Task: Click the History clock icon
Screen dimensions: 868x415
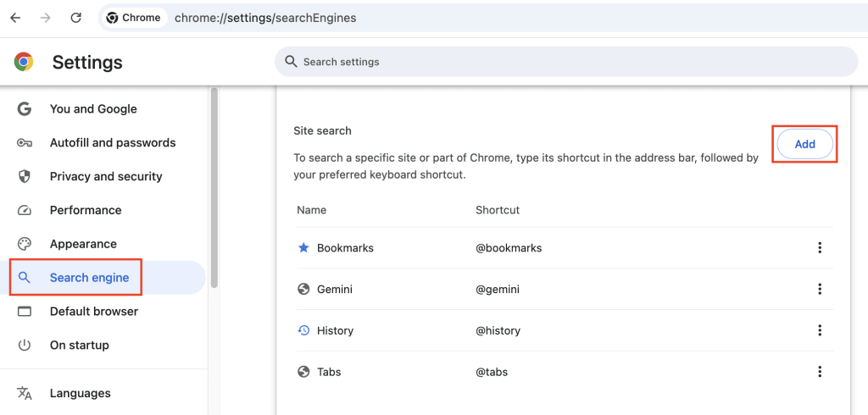Action: pos(303,330)
